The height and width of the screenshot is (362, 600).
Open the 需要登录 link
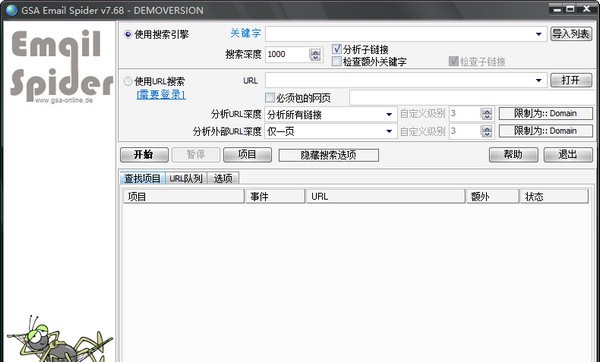pos(161,94)
